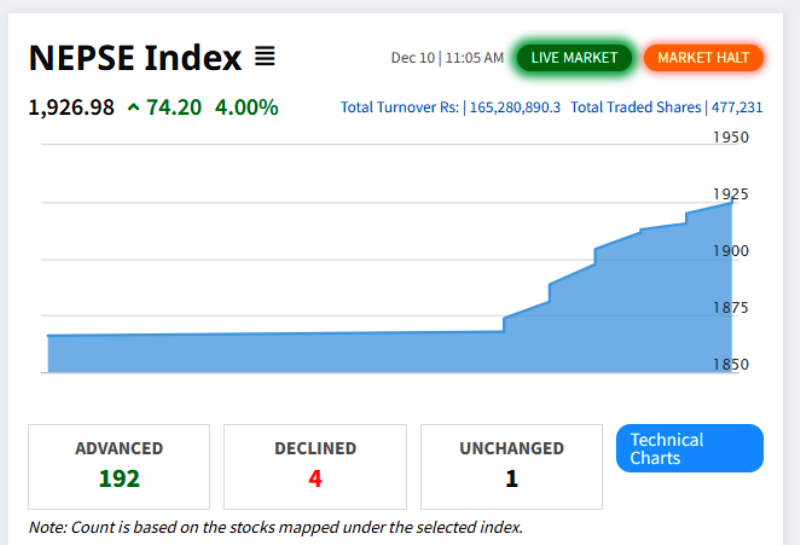Click the 1875 axis label
This screenshot has height=545, width=800.
(x=731, y=308)
